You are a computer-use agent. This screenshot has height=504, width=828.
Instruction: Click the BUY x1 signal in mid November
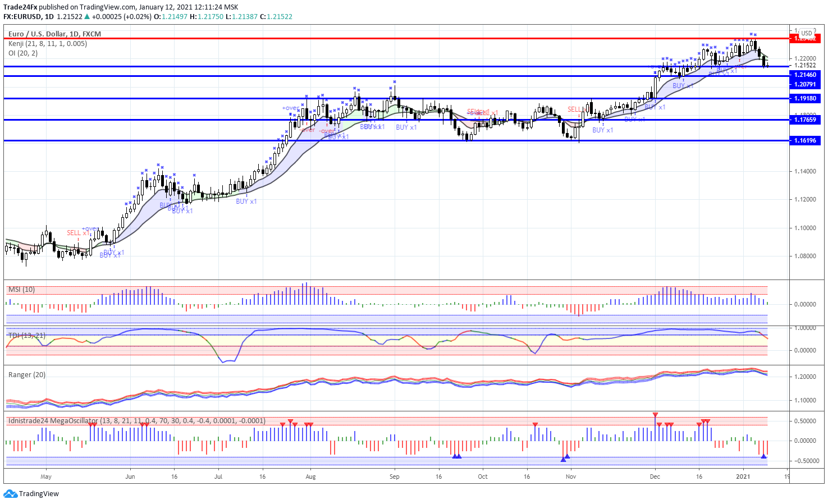pos(603,130)
